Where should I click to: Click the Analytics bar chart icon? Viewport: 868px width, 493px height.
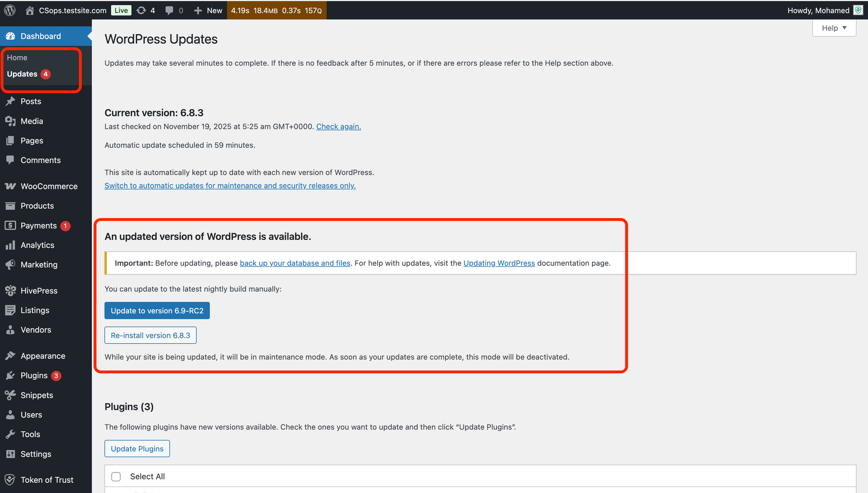click(x=10, y=245)
